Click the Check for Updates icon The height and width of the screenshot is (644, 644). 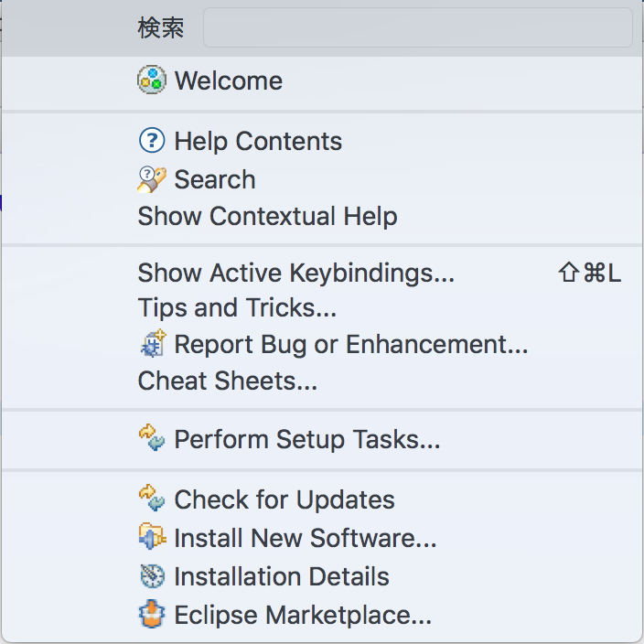[x=151, y=499]
